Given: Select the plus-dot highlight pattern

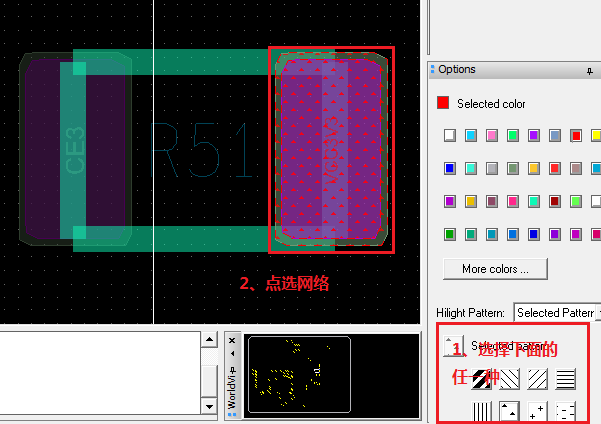Looking at the screenshot, I should pyautogui.click(x=537, y=410).
